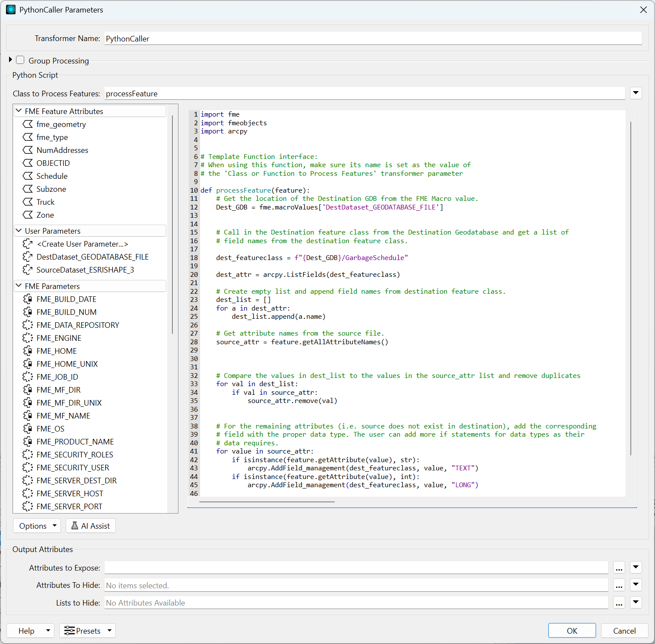This screenshot has height=644, width=655.
Task: Click the Presets sliders icon
Action: 69,631
